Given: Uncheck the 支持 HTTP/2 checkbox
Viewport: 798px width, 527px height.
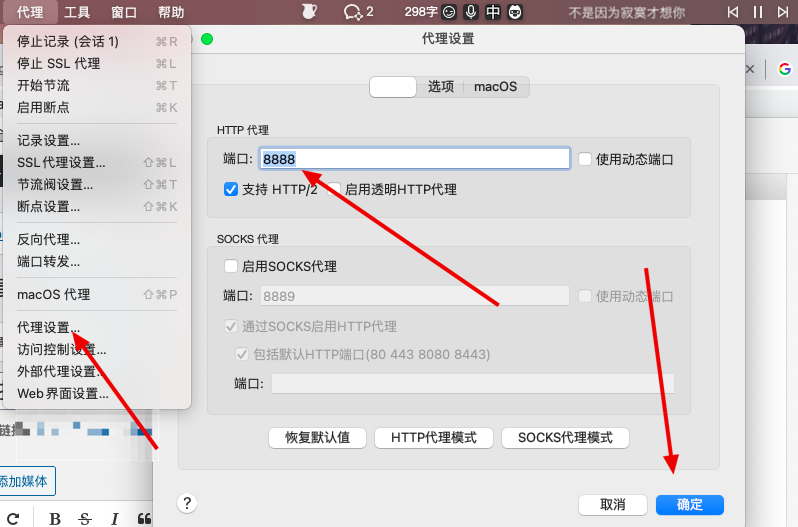Looking at the screenshot, I should tap(231, 189).
